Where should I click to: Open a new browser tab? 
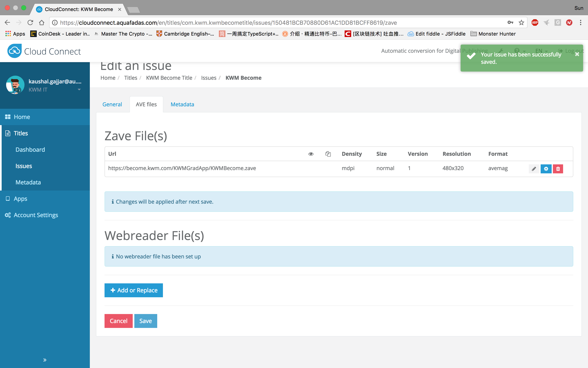click(133, 10)
